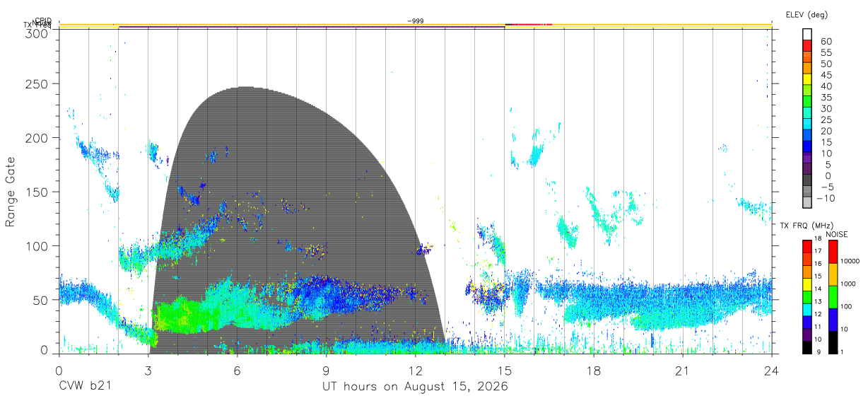Click the ELEV (deg) colorbar title
The height and width of the screenshot is (401, 868).
coord(807,14)
